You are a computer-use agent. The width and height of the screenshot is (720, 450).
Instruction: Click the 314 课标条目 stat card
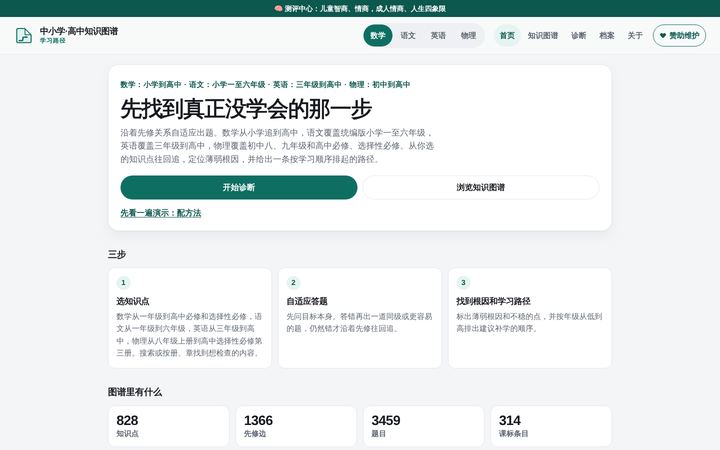tap(551, 426)
